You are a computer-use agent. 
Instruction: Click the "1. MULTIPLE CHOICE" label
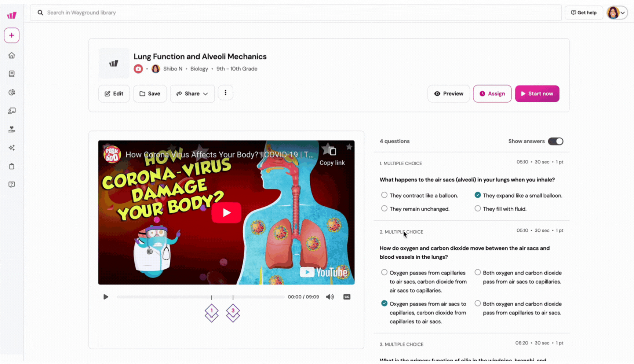401,163
